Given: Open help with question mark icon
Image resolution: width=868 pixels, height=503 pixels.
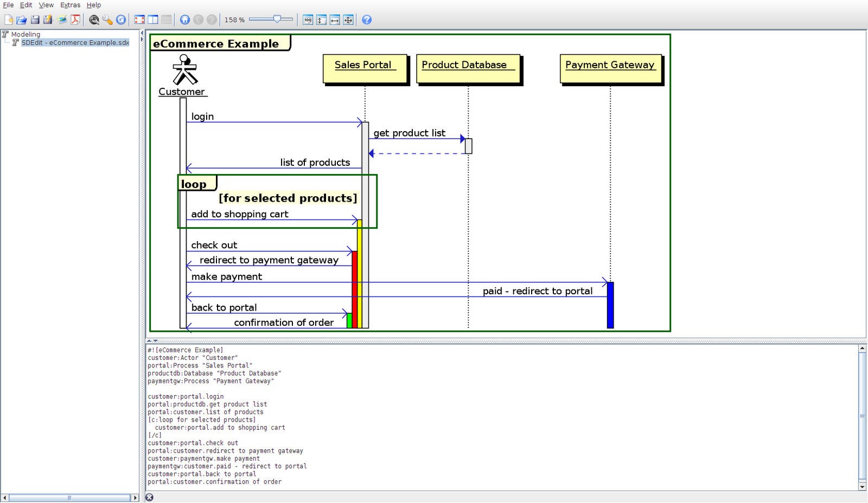Looking at the screenshot, I should click(367, 20).
